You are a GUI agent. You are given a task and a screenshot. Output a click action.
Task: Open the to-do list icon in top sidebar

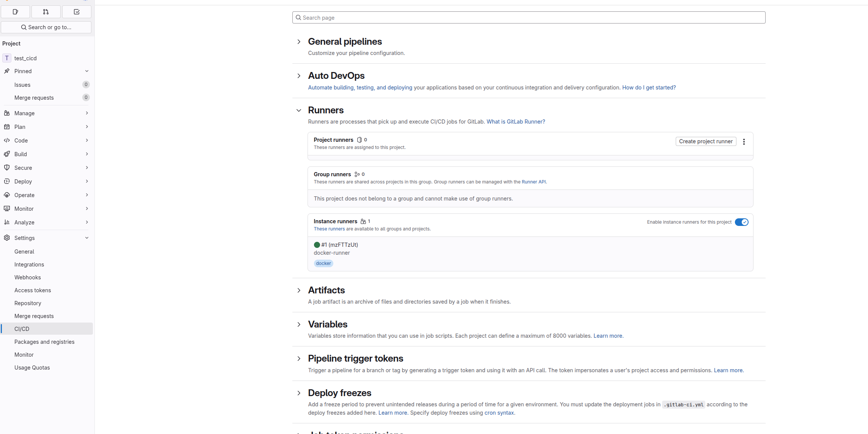pos(77,12)
